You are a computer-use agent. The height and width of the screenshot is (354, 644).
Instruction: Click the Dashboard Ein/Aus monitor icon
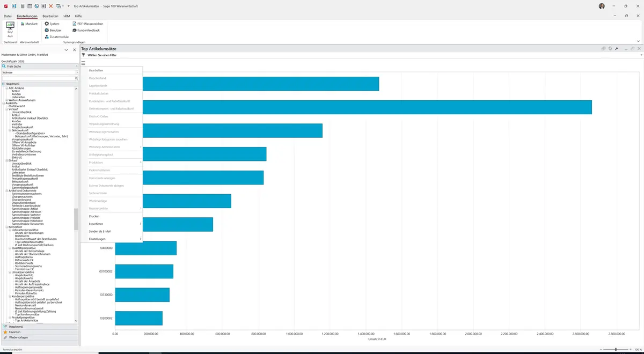10,26
